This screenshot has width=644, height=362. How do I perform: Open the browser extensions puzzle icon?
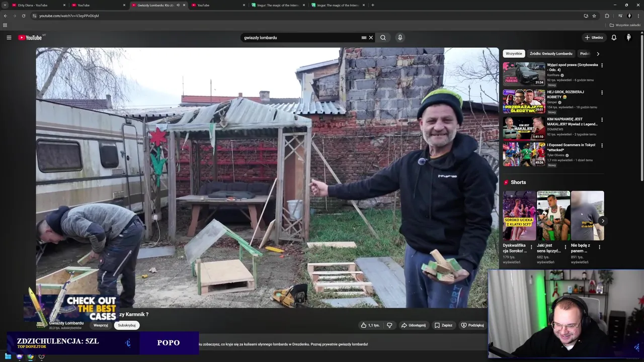click(607, 16)
